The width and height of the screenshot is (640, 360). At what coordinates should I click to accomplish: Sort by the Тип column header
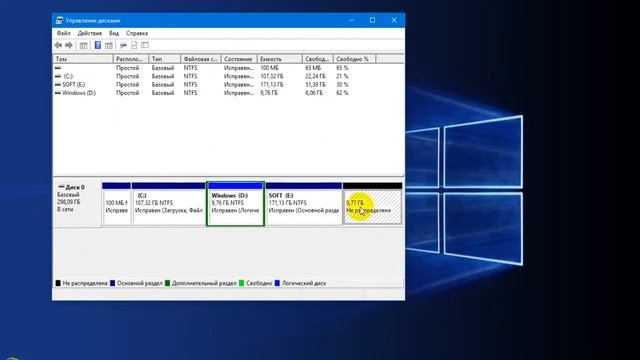[x=165, y=59]
